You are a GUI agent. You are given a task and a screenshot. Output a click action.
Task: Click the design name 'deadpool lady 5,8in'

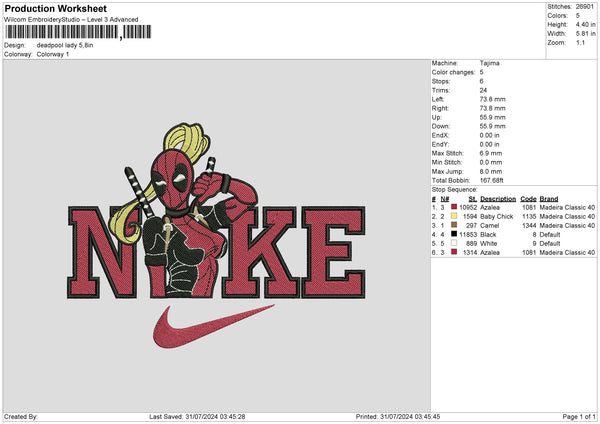pos(65,45)
